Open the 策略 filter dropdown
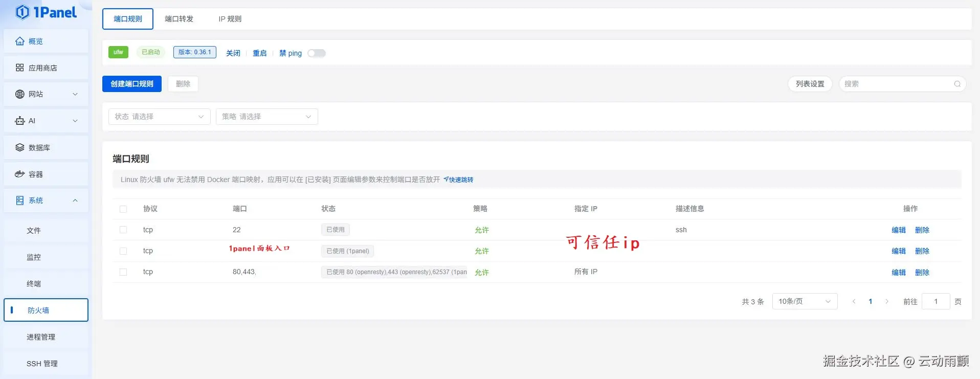980x379 pixels. point(267,117)
